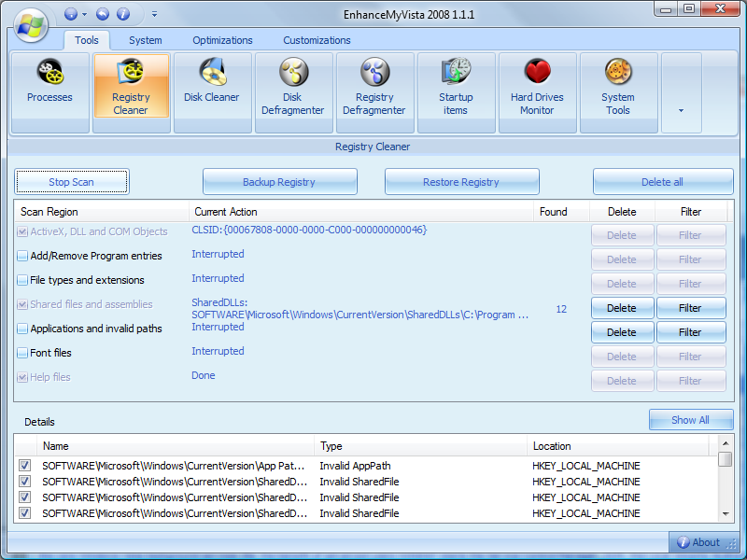Click the Details list scroll up arrow
Screen dimensions: 747x560
coord(726,443)
